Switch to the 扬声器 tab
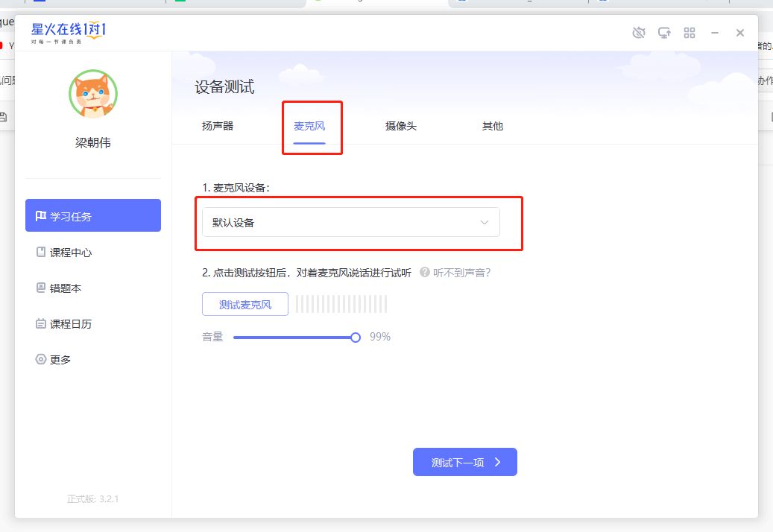 click(218, 126)
